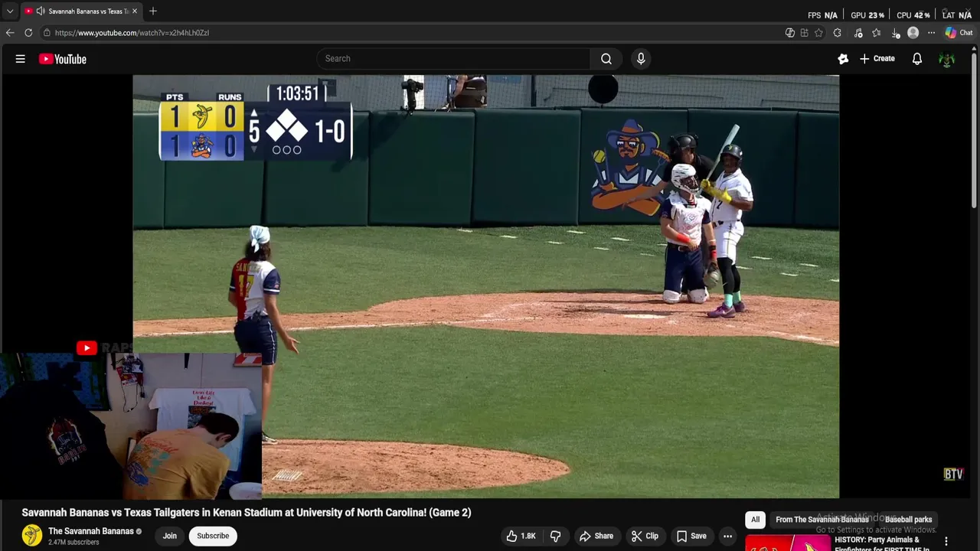This screenshot has width=980, height=551.
Task: Open the YouTube Create button
Action: (877, 59)
